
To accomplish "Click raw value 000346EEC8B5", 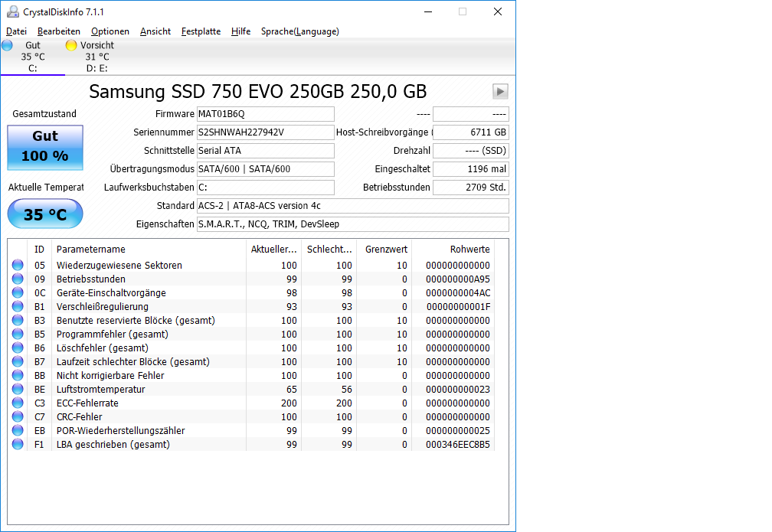I will coord(458,445).
